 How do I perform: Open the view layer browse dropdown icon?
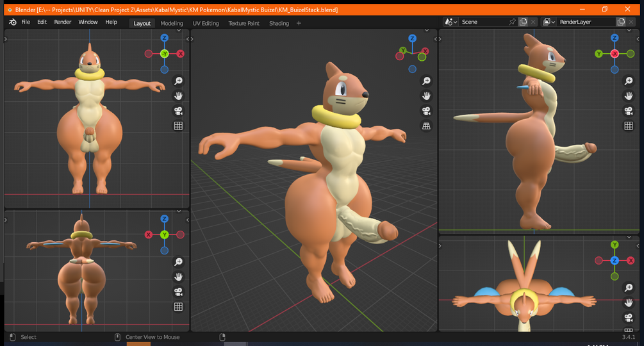549,22
